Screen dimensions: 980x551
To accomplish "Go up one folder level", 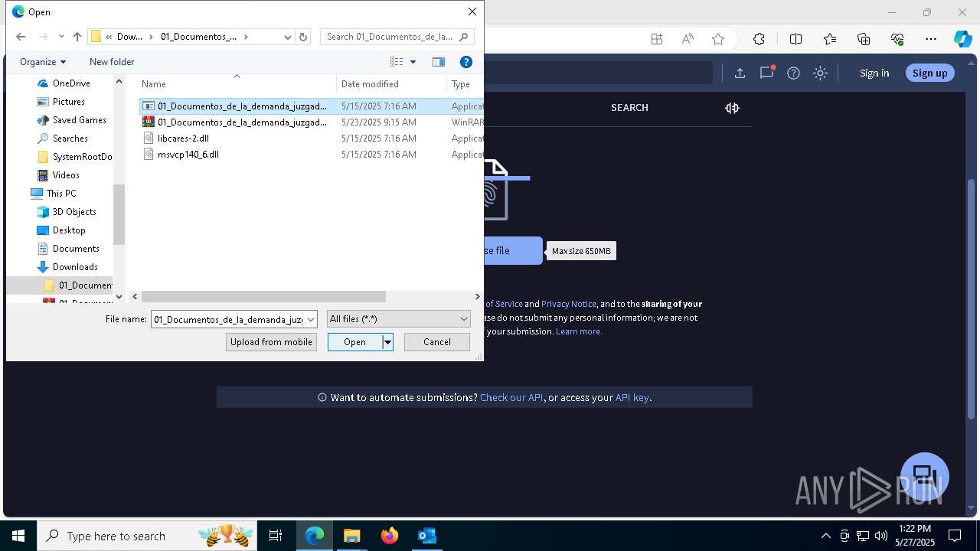I will coord(77,37).
